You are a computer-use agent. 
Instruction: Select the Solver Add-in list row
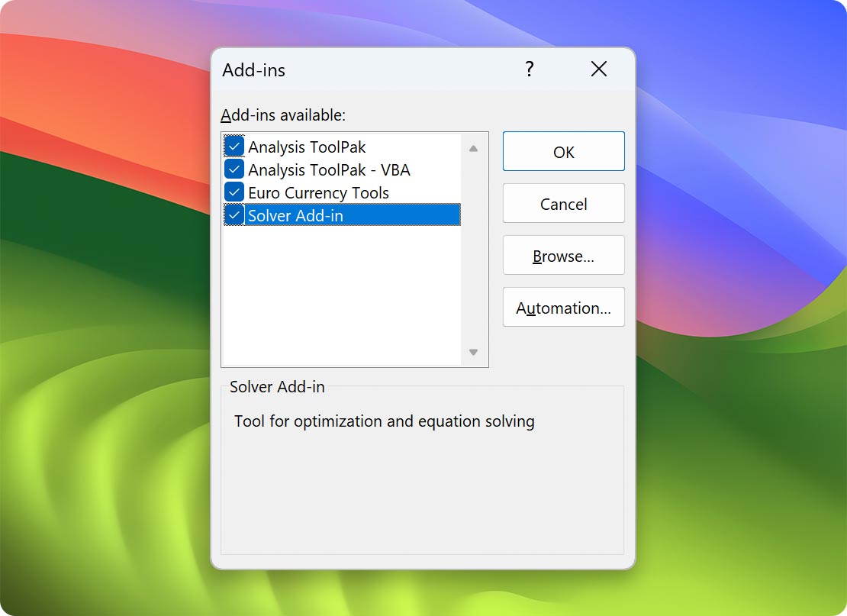pyautogui.click(x=320, y=214)
